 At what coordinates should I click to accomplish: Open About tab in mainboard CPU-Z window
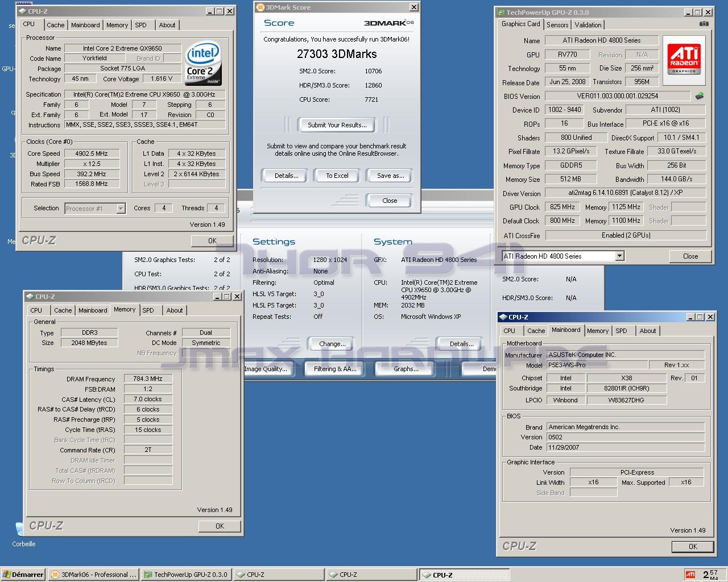(x=648, y=331)
